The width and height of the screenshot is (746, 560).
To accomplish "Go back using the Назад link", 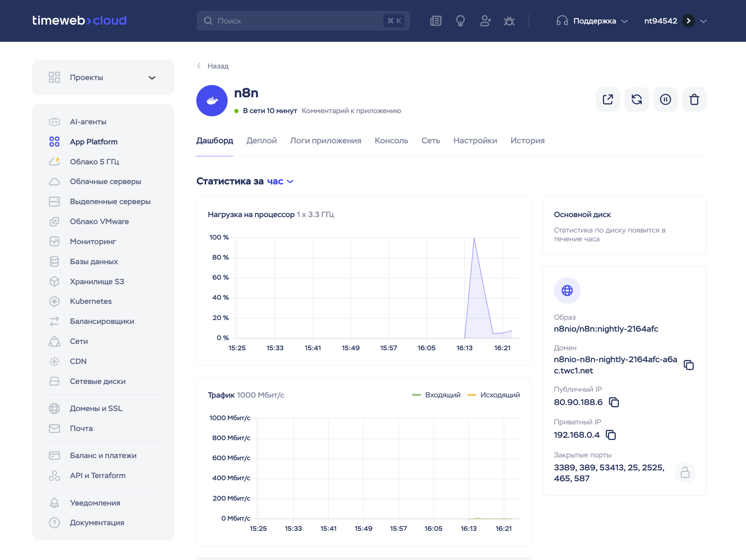I will click(213, 66).
